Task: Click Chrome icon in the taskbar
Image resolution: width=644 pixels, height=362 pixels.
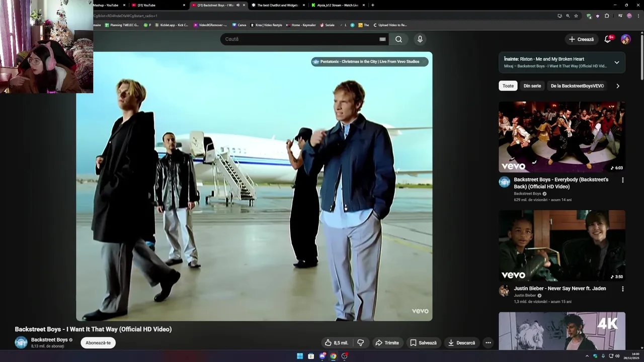Action: [x=333, y=356]
